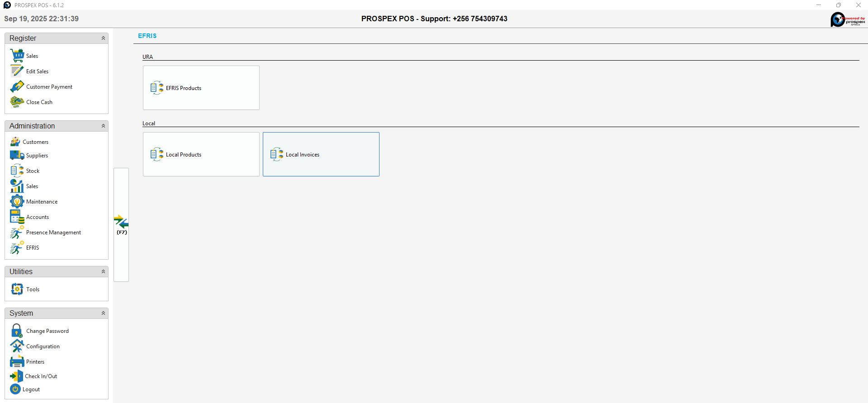
Task: Open Stock under Administration
Action: pyautogui.click(x=33, y=171)
